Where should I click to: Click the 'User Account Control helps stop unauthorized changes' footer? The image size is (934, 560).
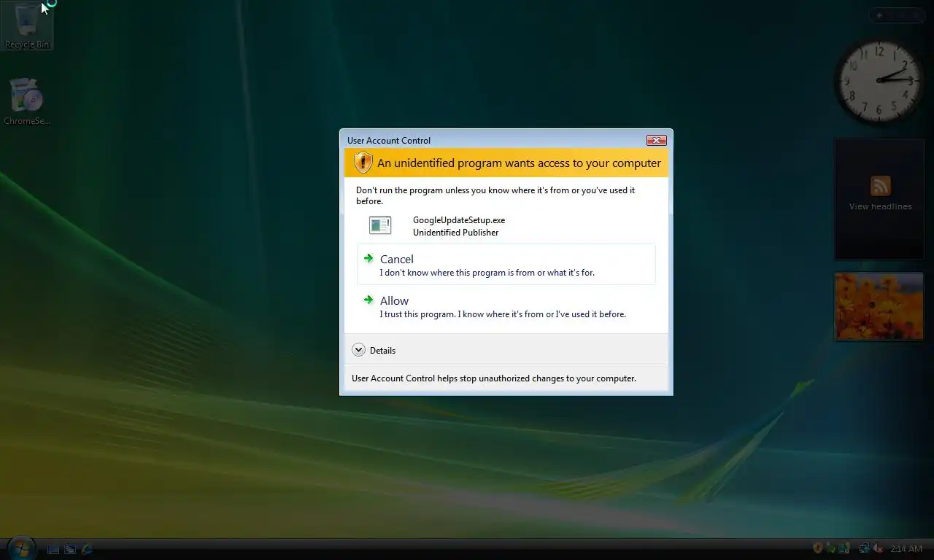point(494,378)
